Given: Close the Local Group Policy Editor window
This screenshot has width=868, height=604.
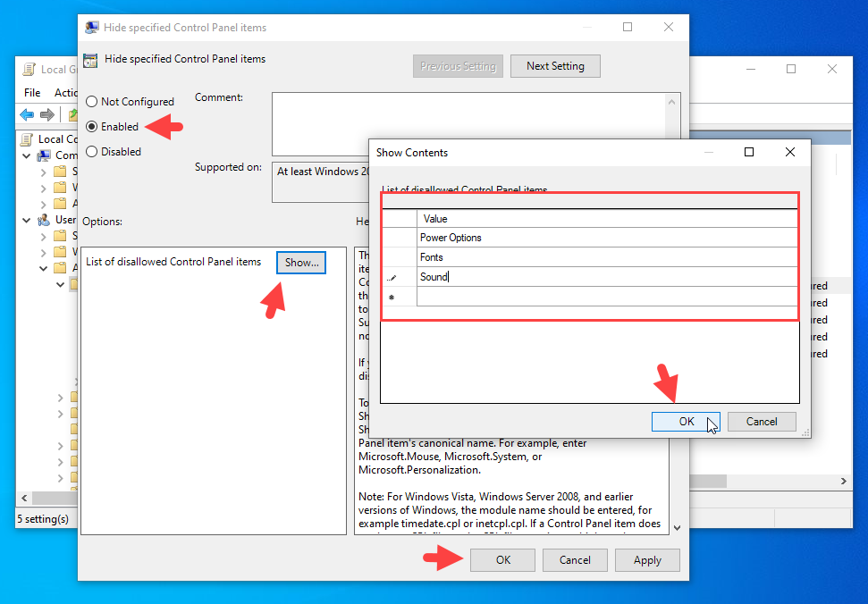Looking at the screenshot, I should coord(832,69).
